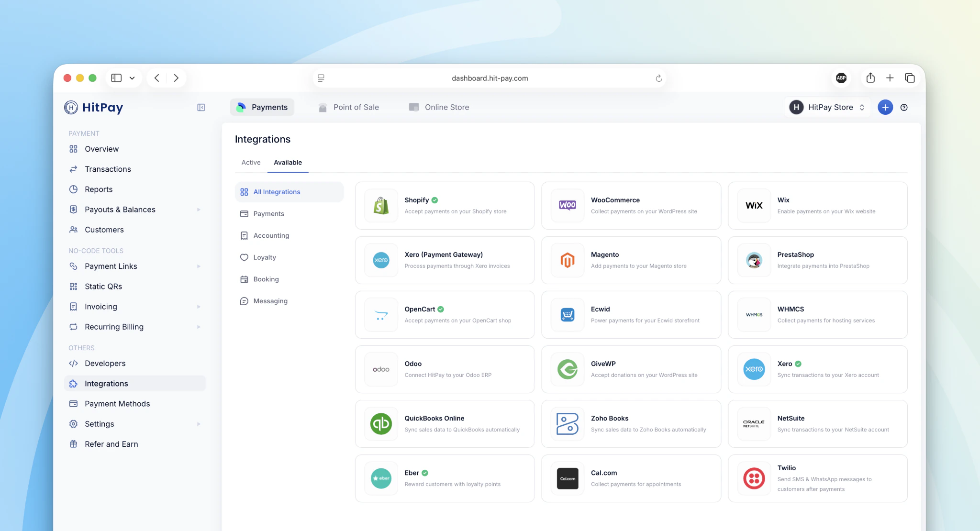Go to Payment Methods settings
The width and height of the screenshot is (980, 531).
click(117, 404)
